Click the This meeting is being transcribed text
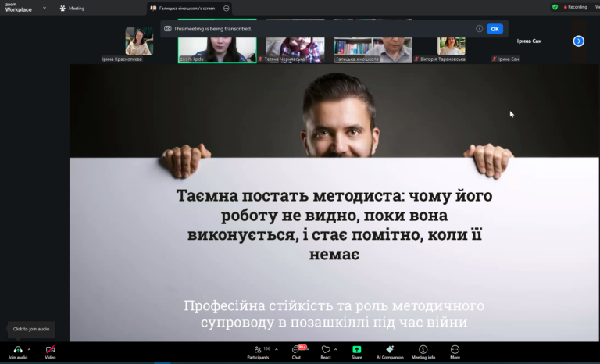600x364 pixels. 212,29
